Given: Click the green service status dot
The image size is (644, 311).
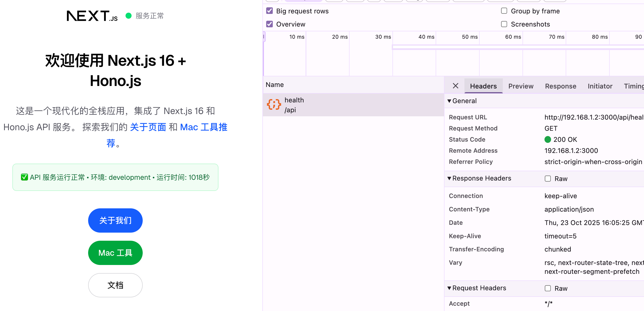Looking at the screenshot, I should point(129,16).
